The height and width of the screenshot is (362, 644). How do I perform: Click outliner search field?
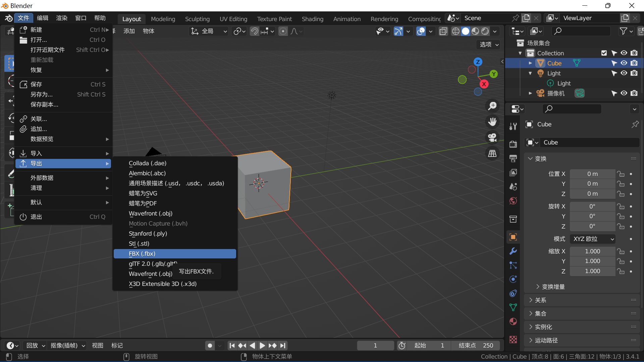click(581, 31)
